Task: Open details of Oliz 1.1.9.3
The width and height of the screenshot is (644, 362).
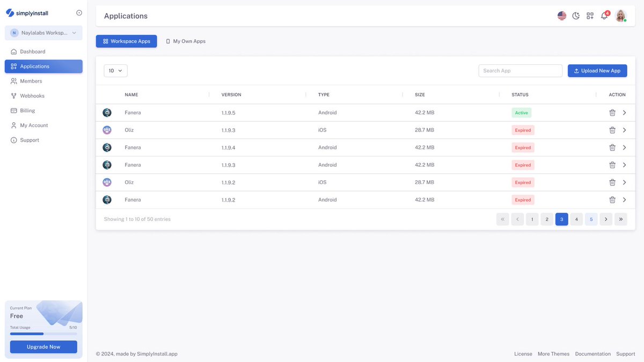Action: coord(624,130)
